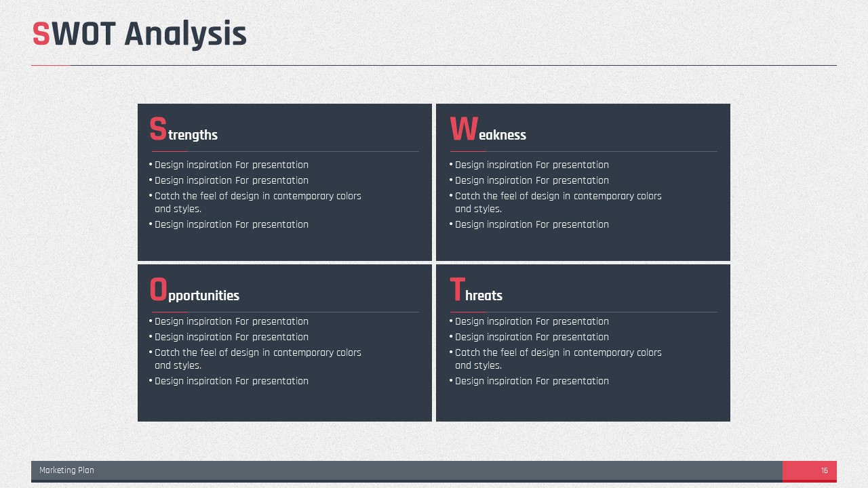
Task: Click 'Catch the feel' bullet under Weakness
Action: (555, 202)
